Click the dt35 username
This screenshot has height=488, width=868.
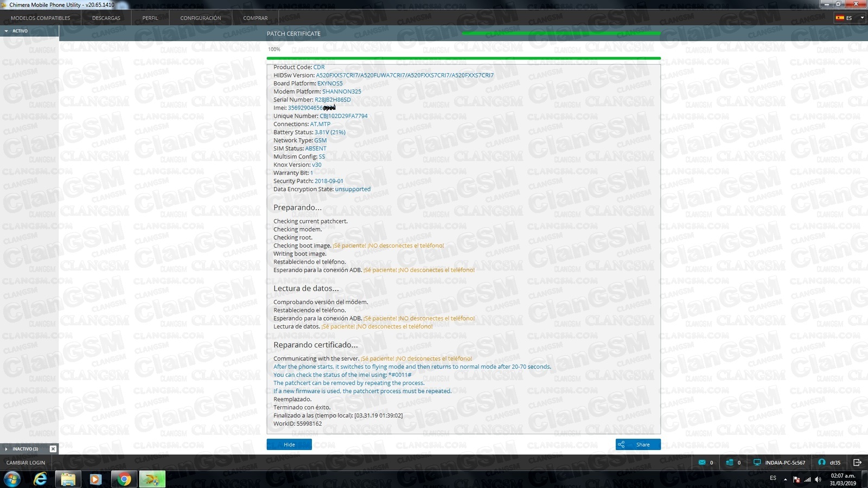click(x=835, y=463)
